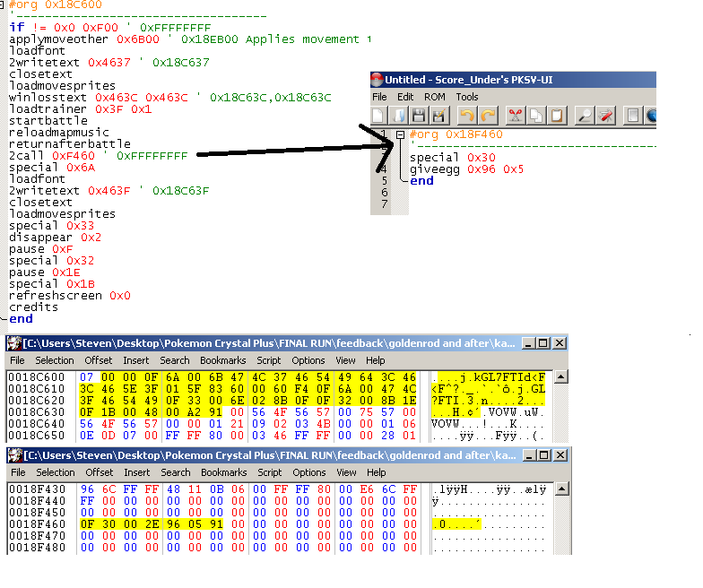703x588 pixels.
Task: Click the Redo arrow icon
Action: pyautogui.click(x=488, y=116)
